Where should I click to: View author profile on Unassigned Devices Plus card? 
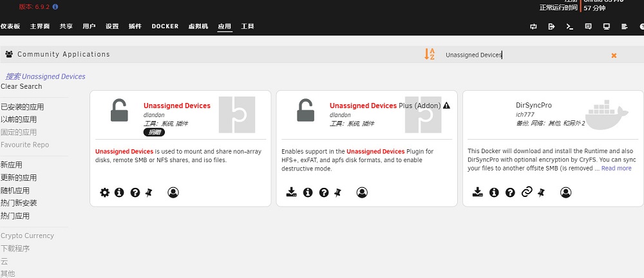click(362, 192)
